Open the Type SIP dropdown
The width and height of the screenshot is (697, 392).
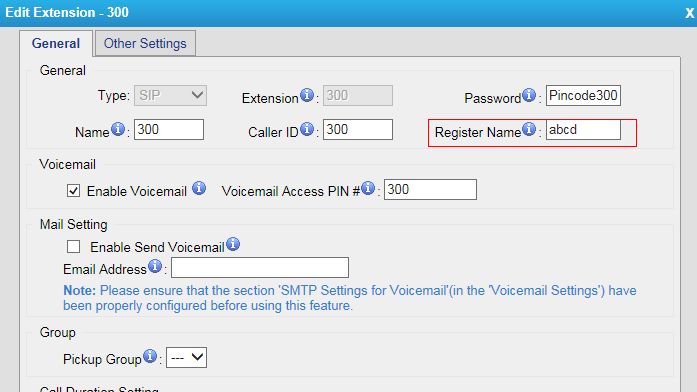170,96
